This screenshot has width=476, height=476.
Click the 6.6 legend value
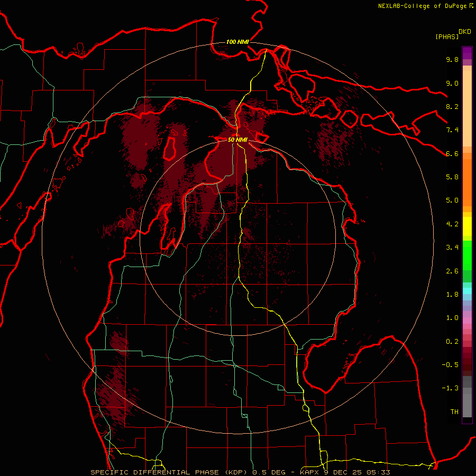[x=452, y=153]
